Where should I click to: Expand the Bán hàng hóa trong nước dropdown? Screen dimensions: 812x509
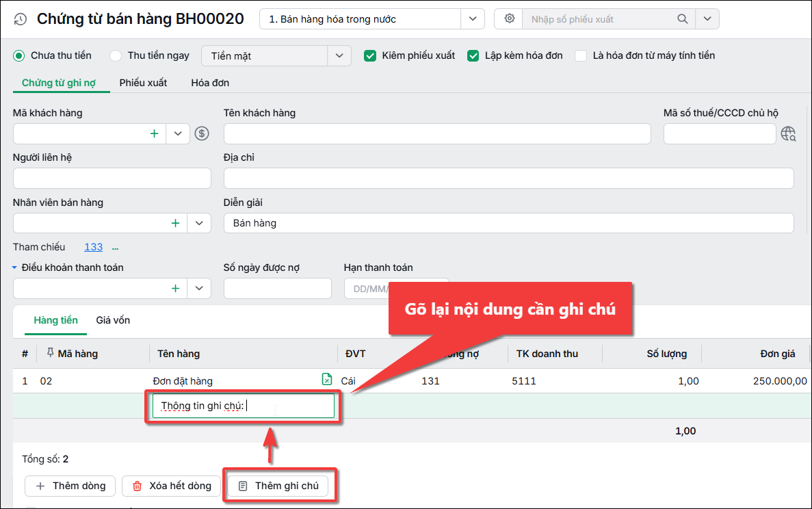(472, 18)
